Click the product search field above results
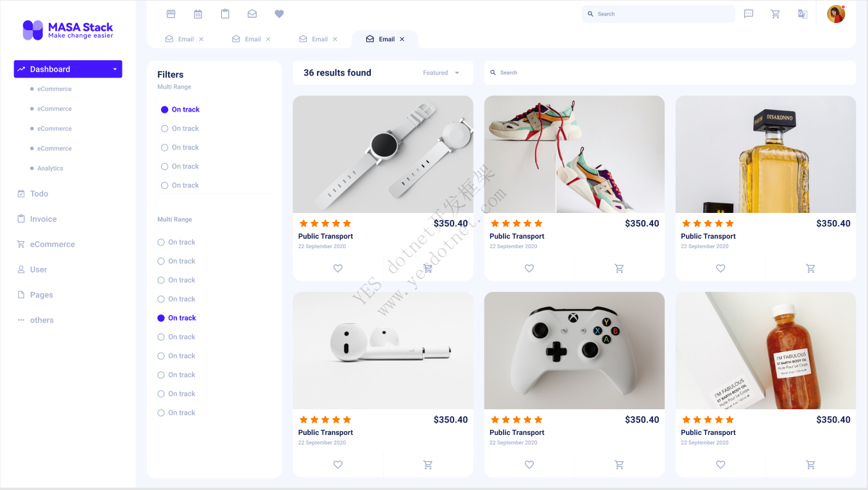868x490 pixels. point(670,72)
